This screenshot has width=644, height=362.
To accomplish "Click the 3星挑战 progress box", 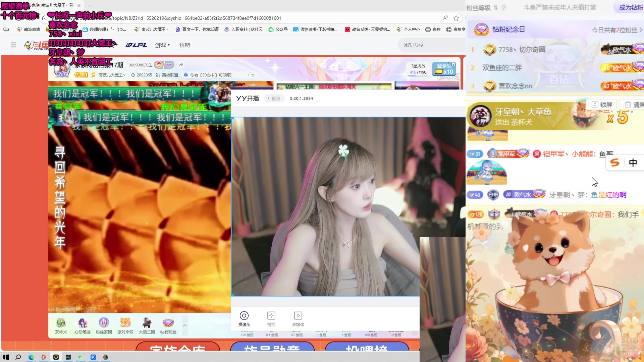I will (418, 69).
